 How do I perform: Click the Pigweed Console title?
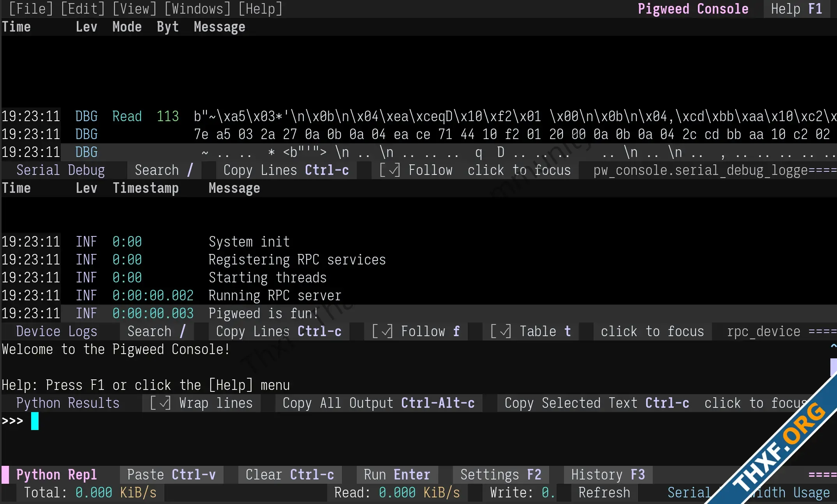point(693,9)
